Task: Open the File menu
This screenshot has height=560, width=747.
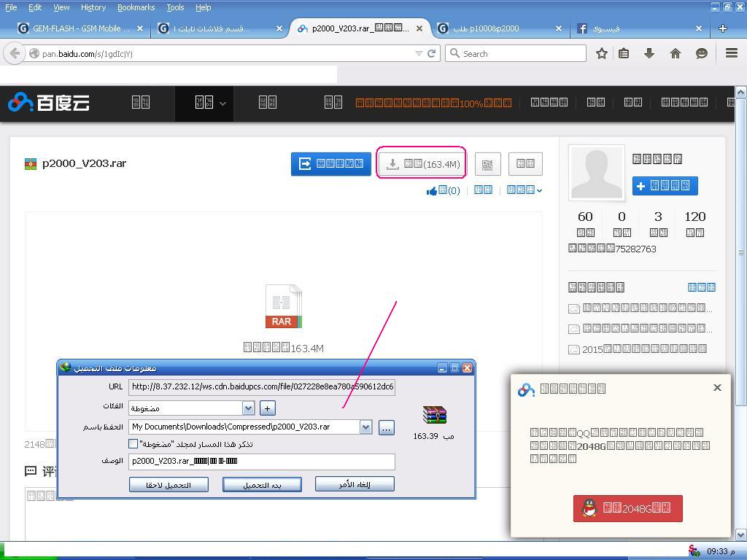Action: [11, 7]
